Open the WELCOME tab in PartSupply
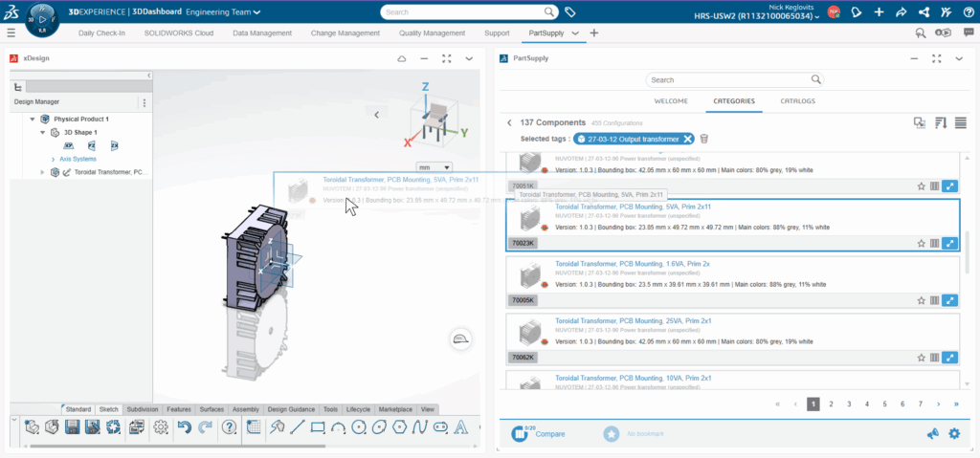 671,101
